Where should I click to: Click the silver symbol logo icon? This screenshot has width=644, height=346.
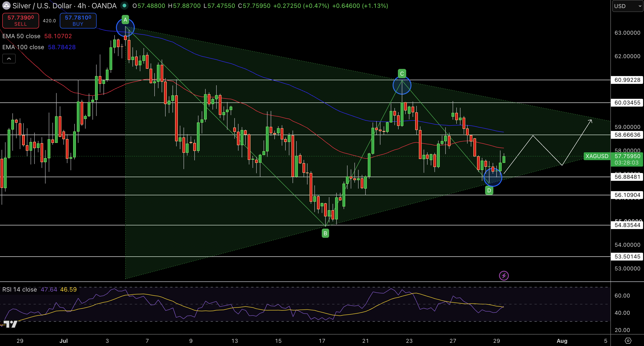[6, 6]
